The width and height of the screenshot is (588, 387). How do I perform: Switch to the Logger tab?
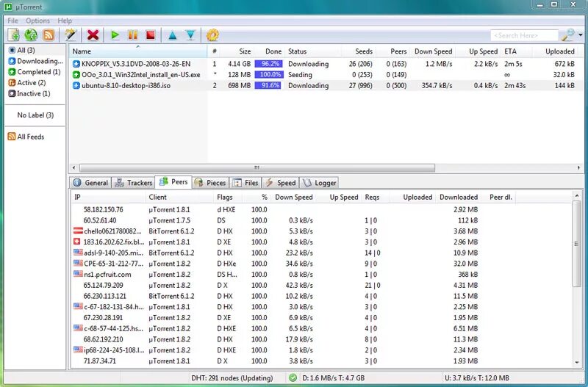click(319, 183)
